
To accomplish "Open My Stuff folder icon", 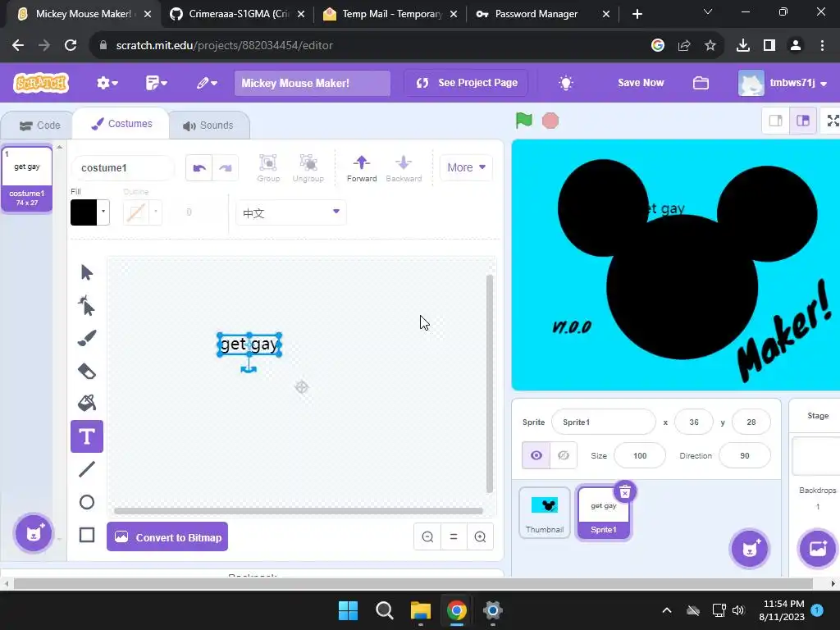I will (701, 83).
